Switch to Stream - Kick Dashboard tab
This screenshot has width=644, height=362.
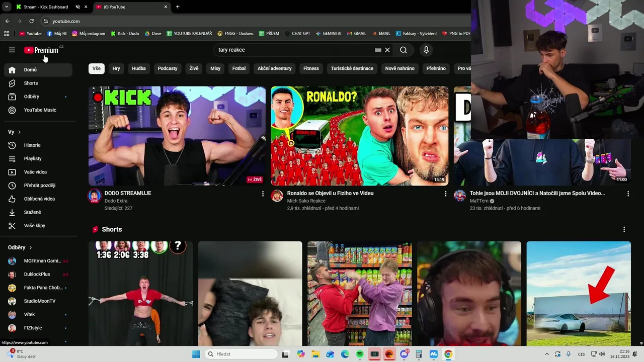point(46,7)
